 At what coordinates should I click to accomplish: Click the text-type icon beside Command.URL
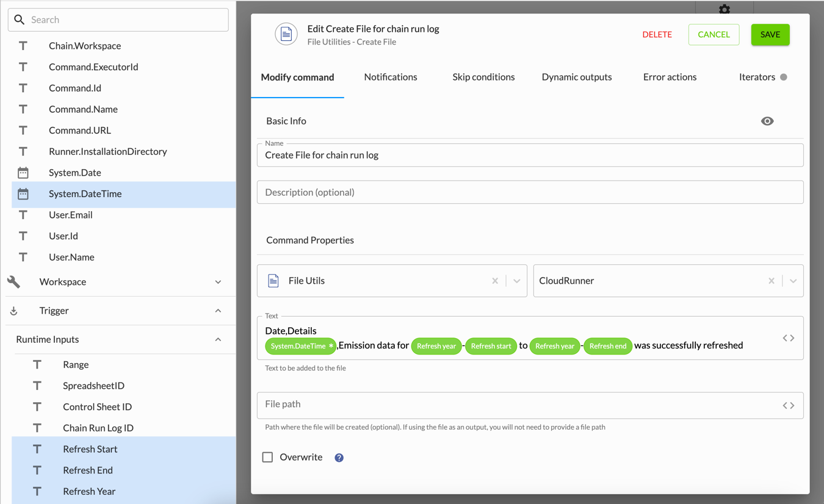23,131
